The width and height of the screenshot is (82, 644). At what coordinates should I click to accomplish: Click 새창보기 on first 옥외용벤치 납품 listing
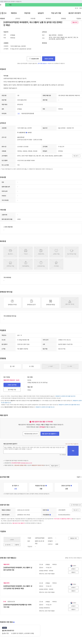tap(73, 572)
